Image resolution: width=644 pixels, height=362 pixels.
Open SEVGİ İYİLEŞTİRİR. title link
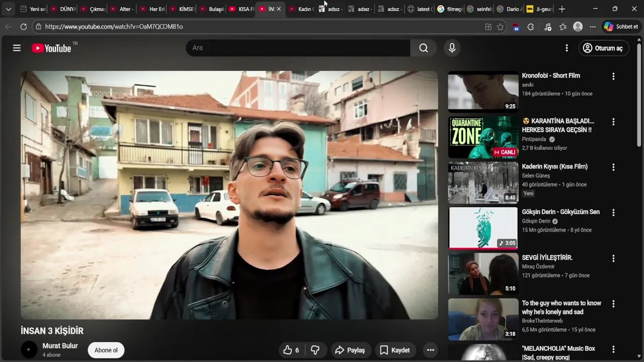coord(547,257)
